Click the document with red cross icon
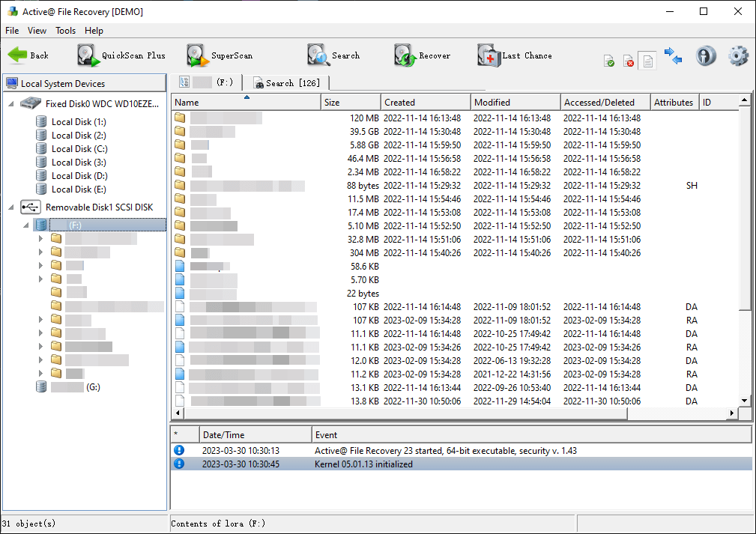Screen dimensions: 756x534 [x=628, y=61]
